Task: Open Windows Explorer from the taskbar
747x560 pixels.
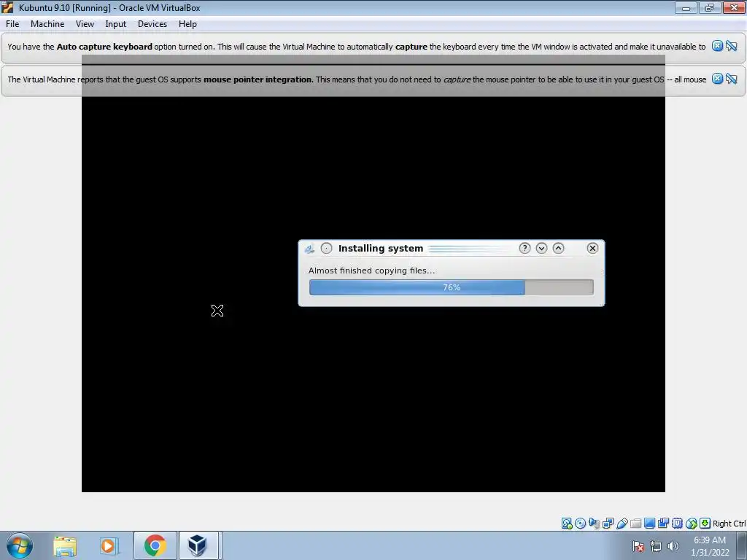Action: 65,545
